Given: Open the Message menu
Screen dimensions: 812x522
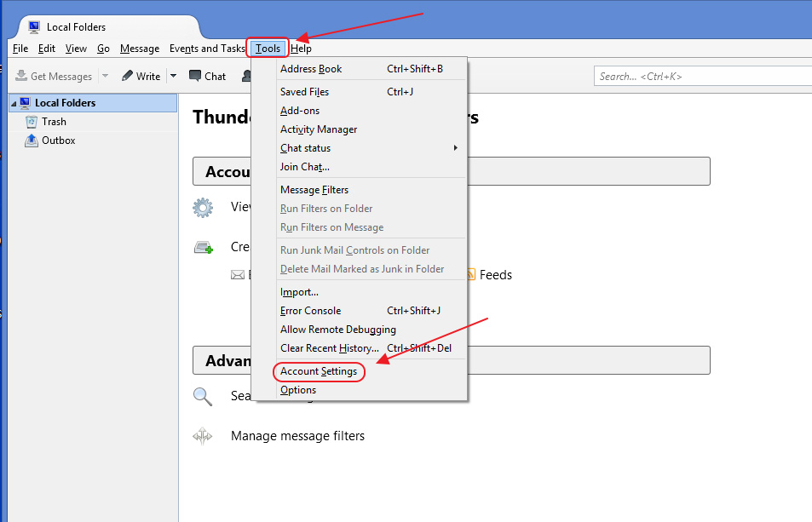Looking at the screenshot, I should 140,49.
